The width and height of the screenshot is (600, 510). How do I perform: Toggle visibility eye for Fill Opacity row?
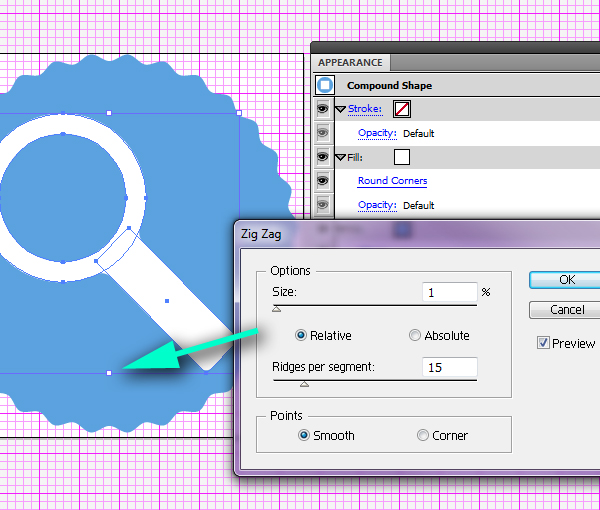coord(323,205)
